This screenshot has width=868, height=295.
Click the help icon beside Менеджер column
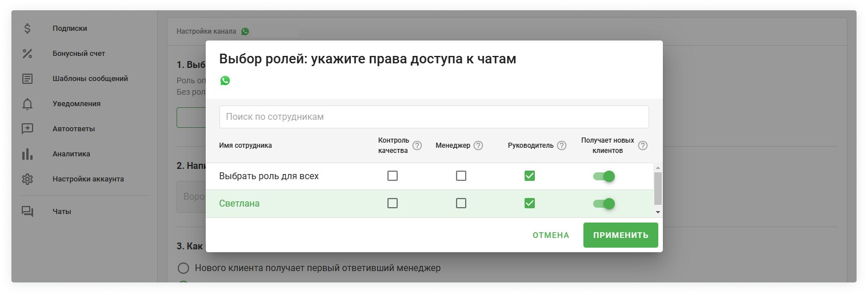478,146
